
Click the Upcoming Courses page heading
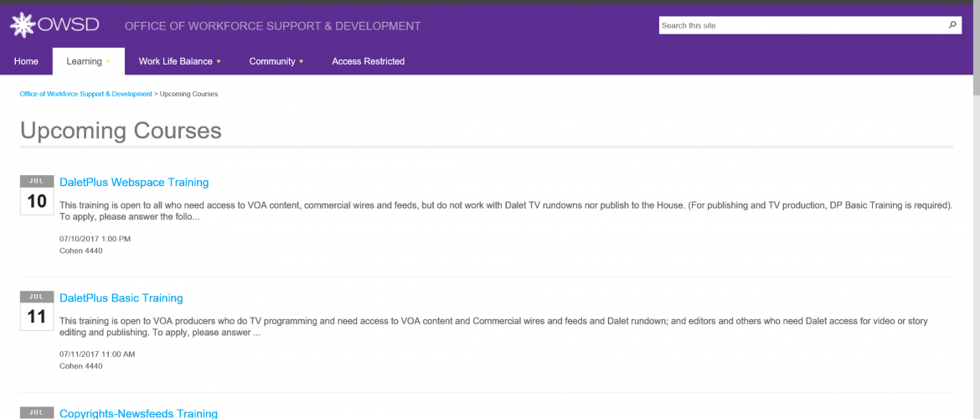click(x=121, y=131)
